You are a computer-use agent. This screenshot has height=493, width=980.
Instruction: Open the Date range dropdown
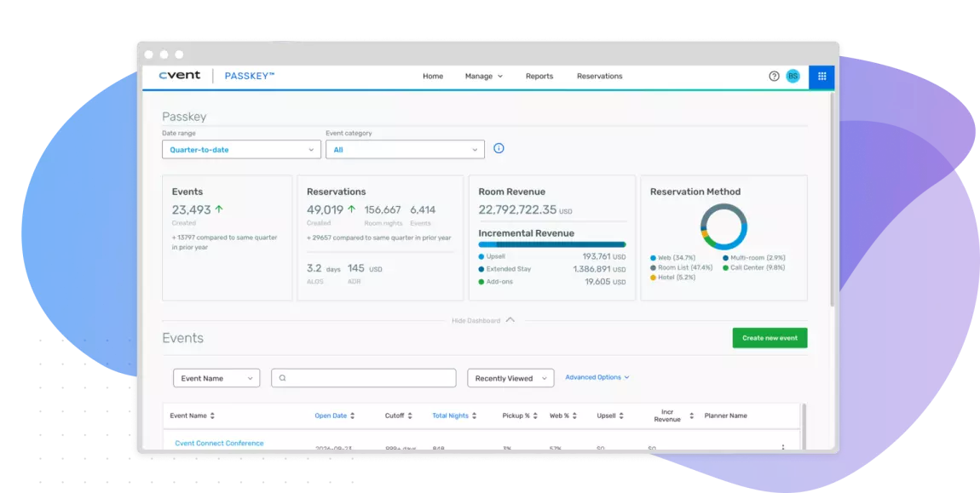241,148
